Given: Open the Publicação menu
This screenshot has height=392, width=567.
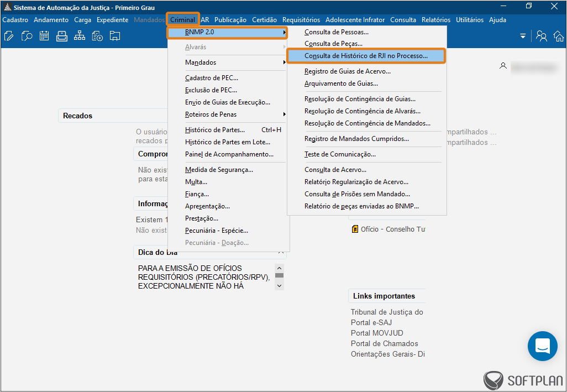Looking at the screenshot, I should coord(230,20).
